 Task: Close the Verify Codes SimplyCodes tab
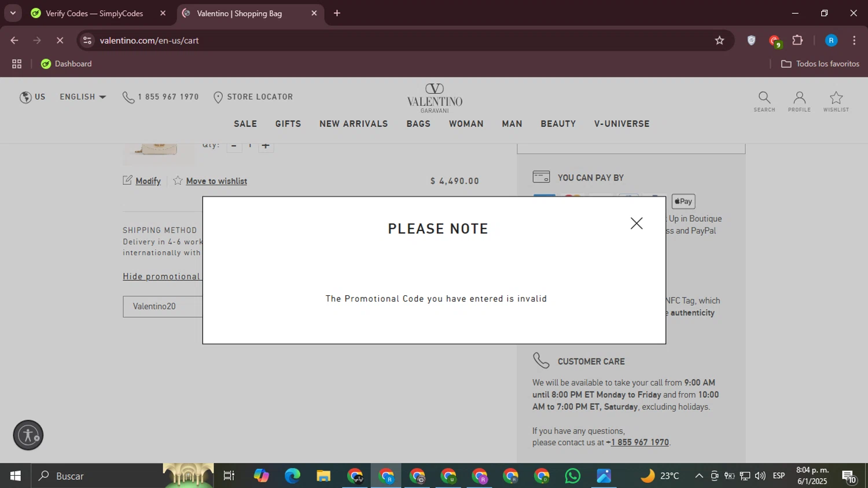point(163,13)
